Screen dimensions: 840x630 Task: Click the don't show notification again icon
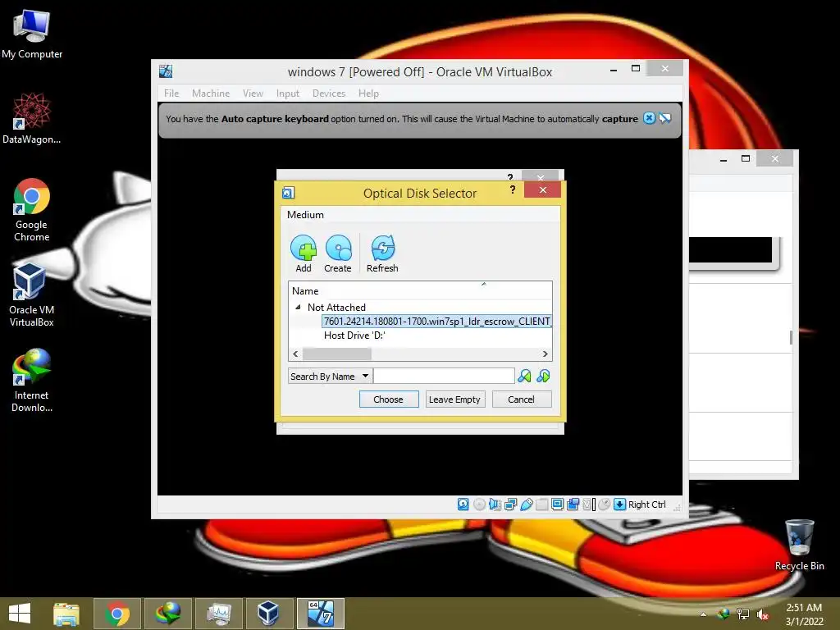[x=664, y=118]
